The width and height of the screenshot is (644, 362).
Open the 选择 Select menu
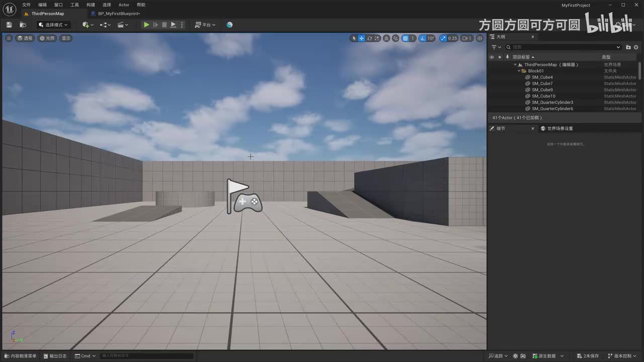[x=107, y=5]
